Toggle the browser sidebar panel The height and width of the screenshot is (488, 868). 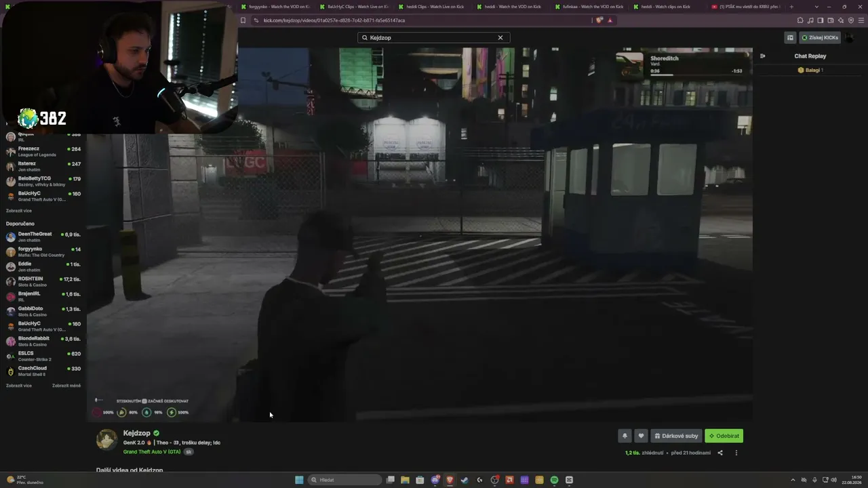pyautogui.click(x=821, y=20)
